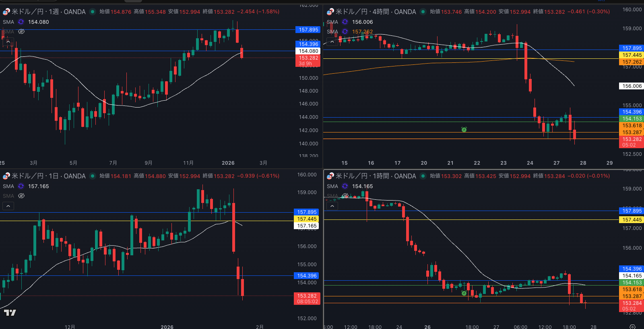
Task: Open chart settings gear at bottom-right corner
Action: 632,326
